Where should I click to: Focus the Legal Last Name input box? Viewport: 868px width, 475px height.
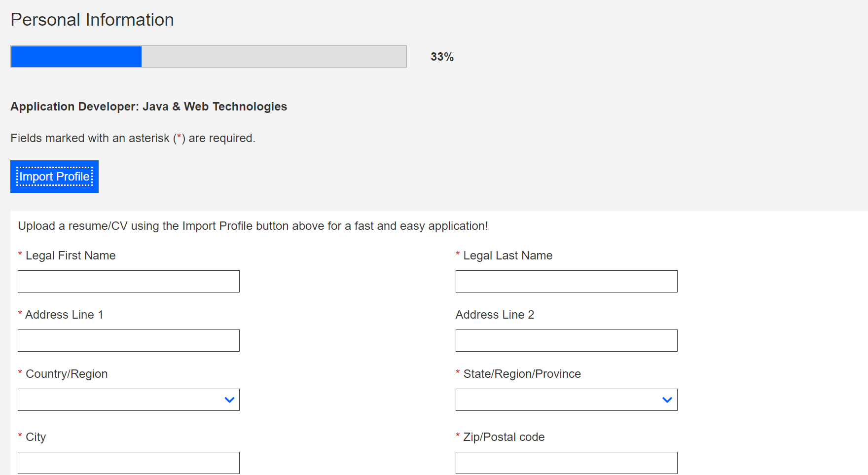pos(566,281)
